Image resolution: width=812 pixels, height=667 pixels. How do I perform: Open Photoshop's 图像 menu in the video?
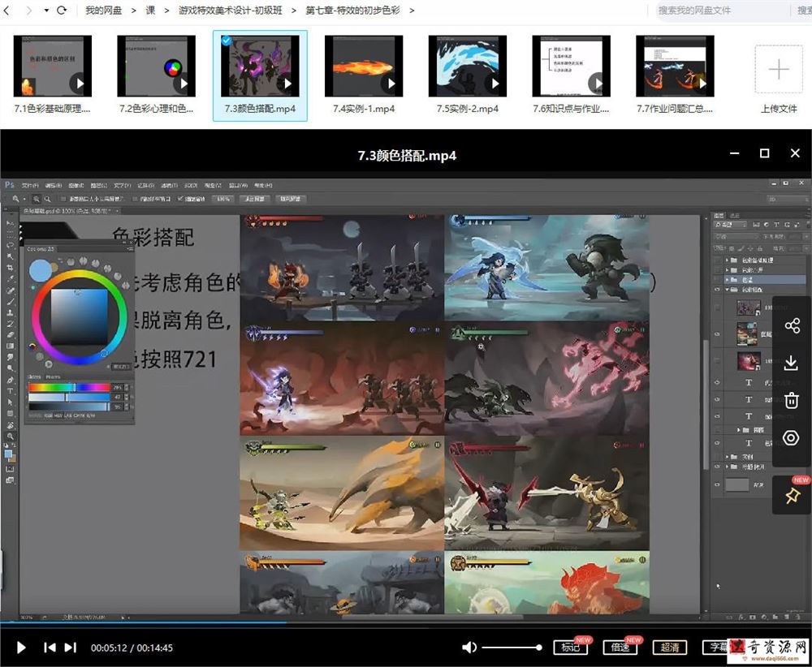(x=76, y=185)
